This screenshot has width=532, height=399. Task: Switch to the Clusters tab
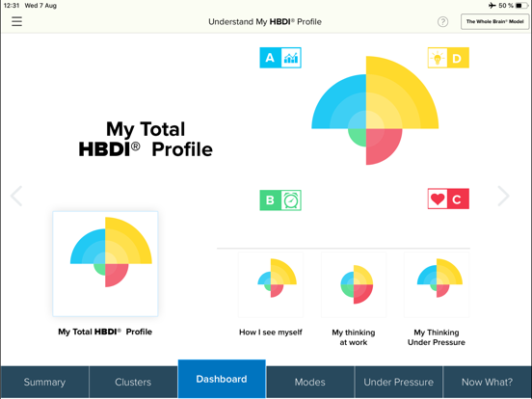click(133, 382)
